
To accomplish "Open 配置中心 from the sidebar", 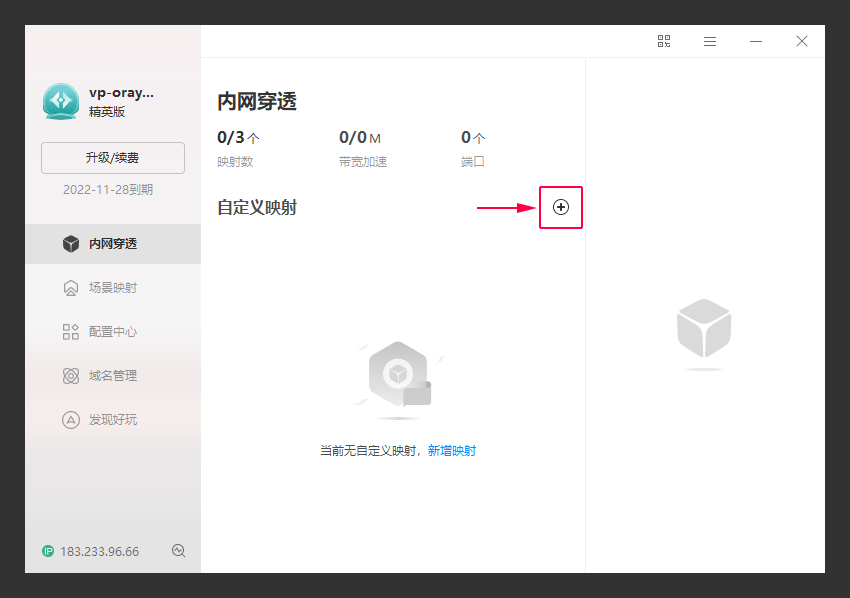I will tap(112, 332).
